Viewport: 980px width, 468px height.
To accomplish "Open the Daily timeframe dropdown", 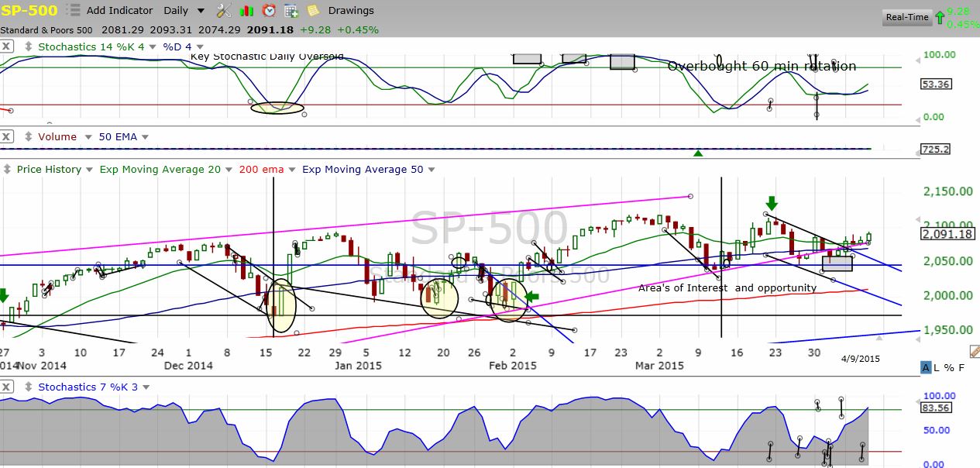I will (x=184, y=11).
